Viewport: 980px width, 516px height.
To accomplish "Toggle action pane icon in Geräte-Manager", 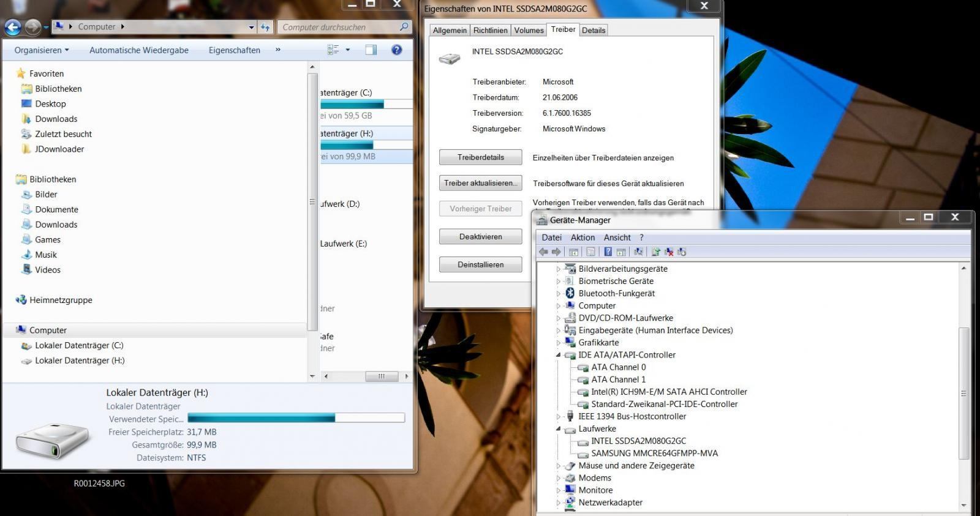I will [x=621, y=252].
